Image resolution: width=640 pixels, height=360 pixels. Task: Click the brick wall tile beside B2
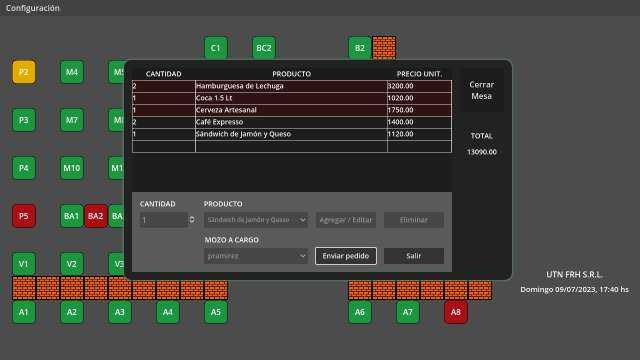tap(384, 48)
